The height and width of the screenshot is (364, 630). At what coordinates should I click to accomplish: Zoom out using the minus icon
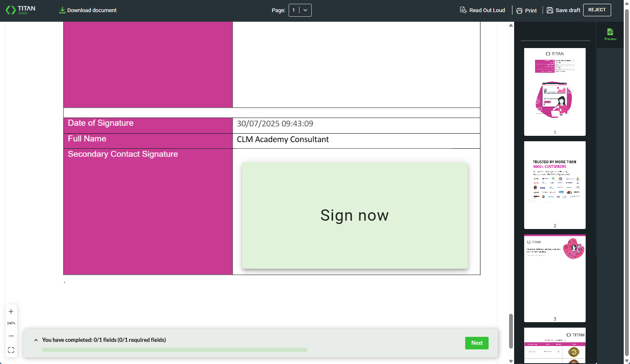click(x=11, y=336)
